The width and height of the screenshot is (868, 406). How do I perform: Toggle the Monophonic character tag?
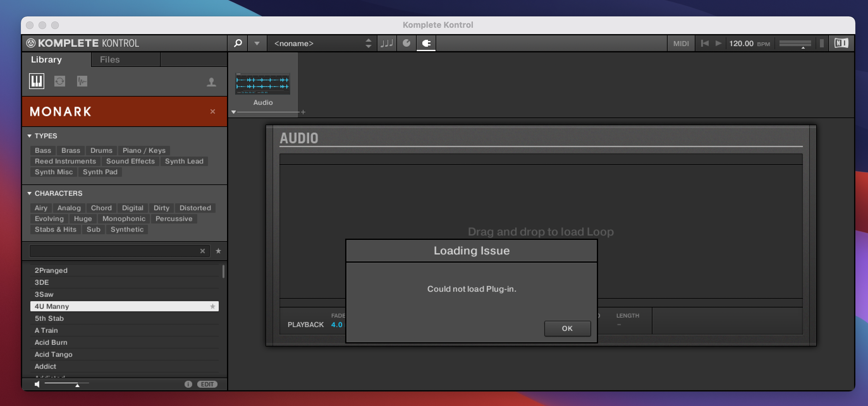tap(124, 218)
